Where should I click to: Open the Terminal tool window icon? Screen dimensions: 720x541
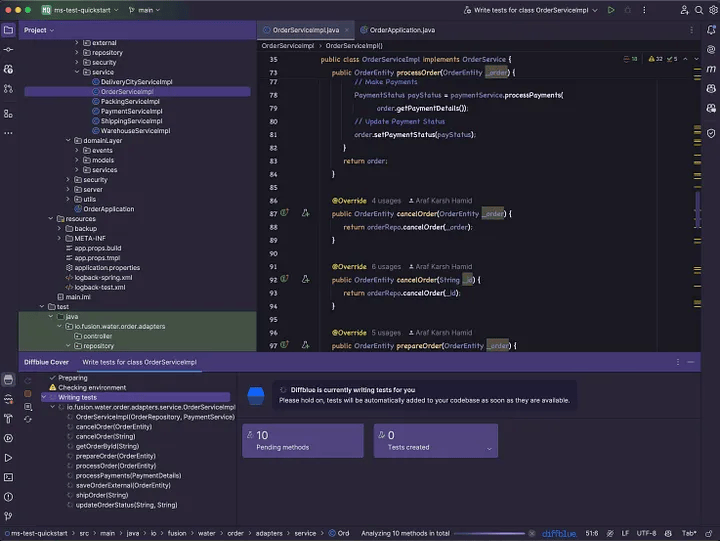(9, 476)
